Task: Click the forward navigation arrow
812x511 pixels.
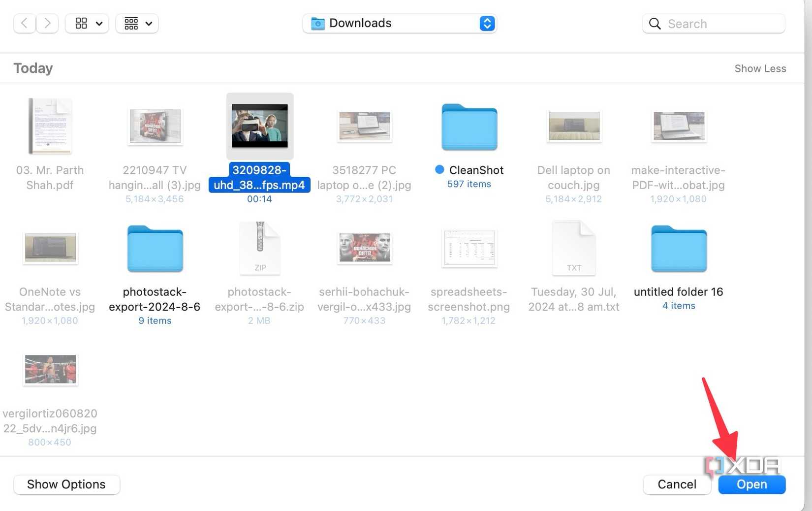Action: [x=47, y=23]
